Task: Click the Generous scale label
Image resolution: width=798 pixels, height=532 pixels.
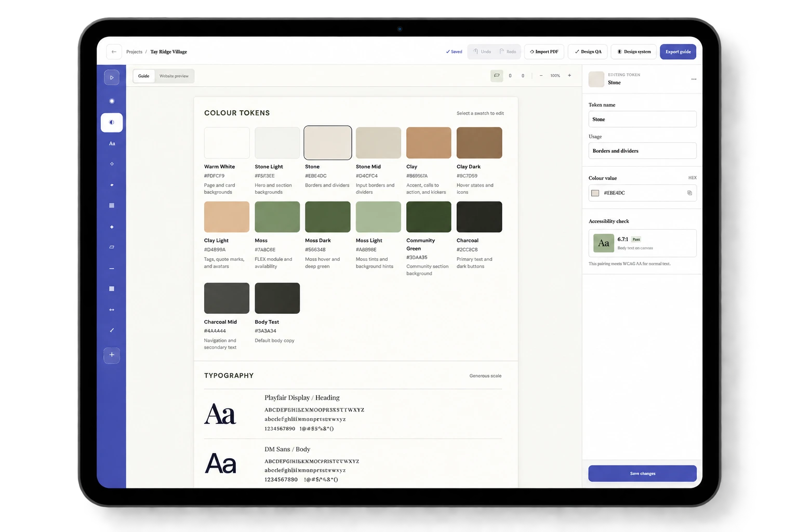Action: (485, 376)
